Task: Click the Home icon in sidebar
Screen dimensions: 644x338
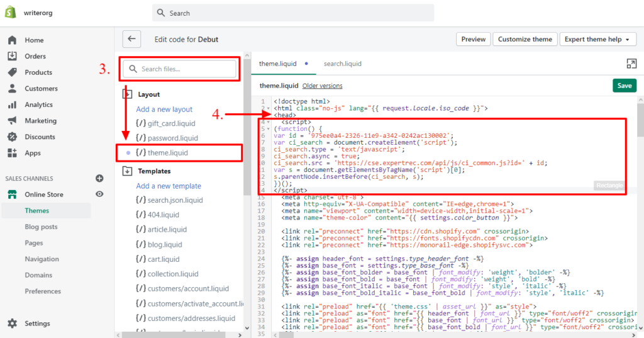Action: pyautogui.click(x=12, y=40)
